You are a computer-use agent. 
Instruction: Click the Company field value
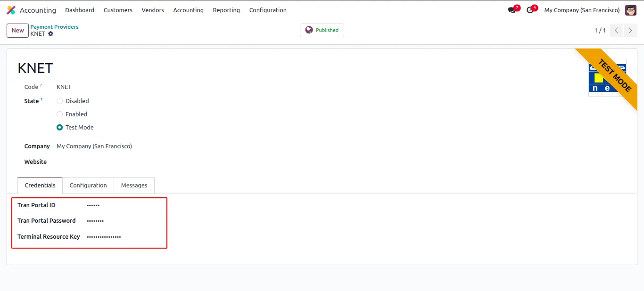point(94,146)
